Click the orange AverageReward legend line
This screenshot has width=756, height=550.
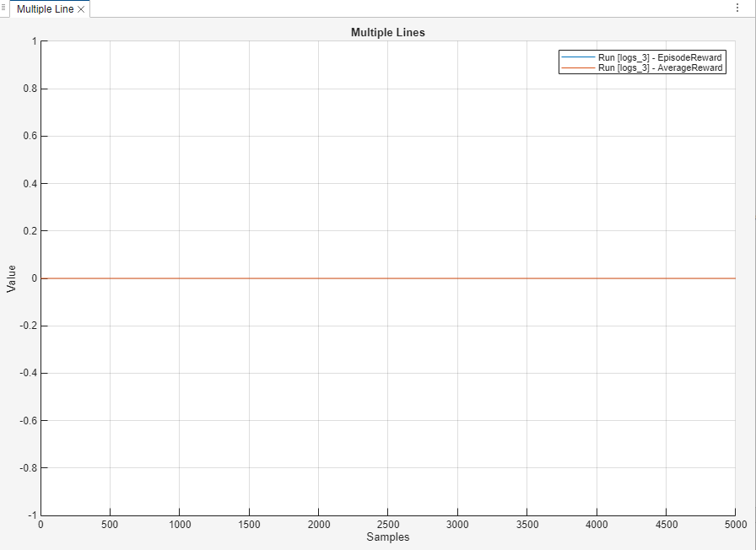coord(577,67)
